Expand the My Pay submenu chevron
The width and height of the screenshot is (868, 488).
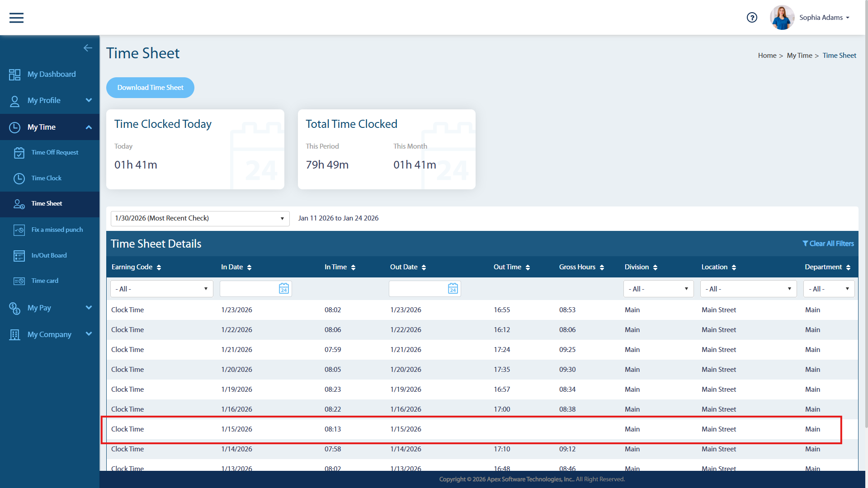point(89,308)
